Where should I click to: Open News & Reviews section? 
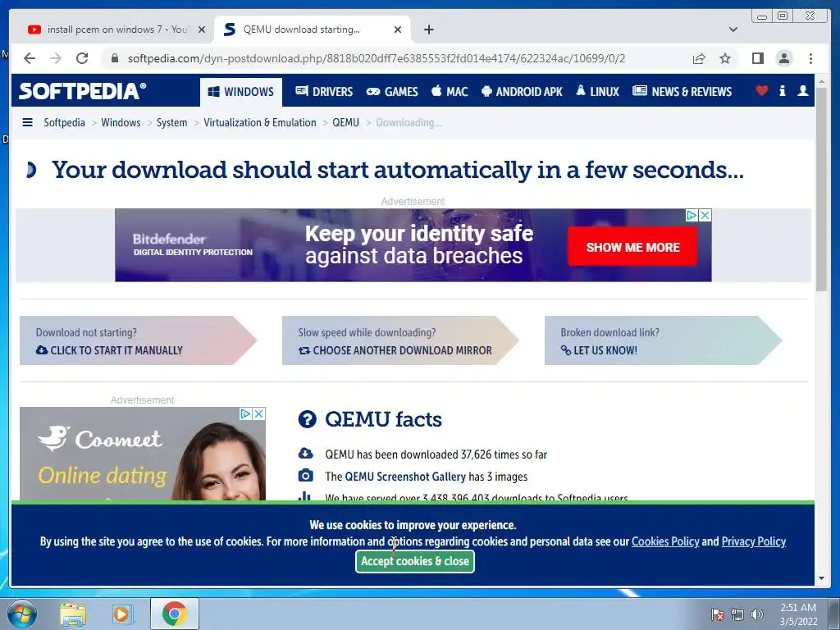682,92
